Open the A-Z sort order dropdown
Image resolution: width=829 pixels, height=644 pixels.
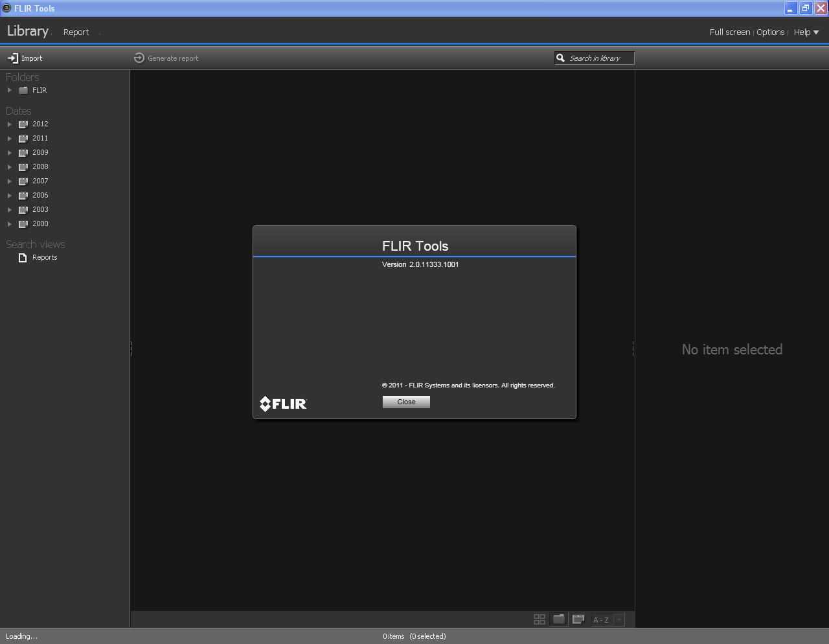click(x=618, y=619)
